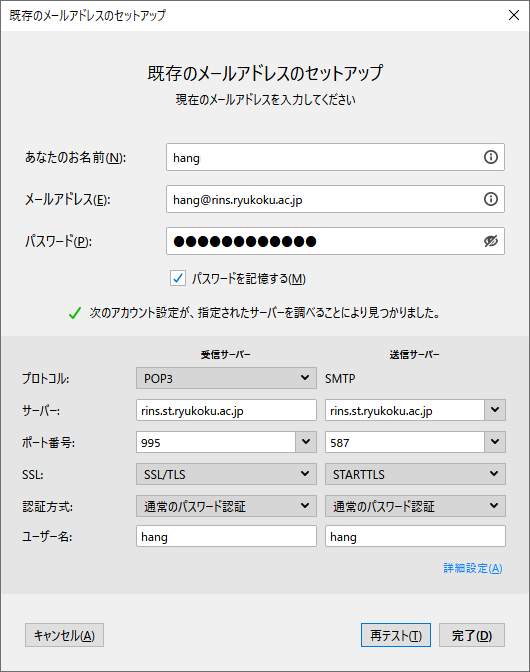Open the incoming authentication method dropdown
The width and height of the screenshot is (530, 672).
(x=226, y=506)
